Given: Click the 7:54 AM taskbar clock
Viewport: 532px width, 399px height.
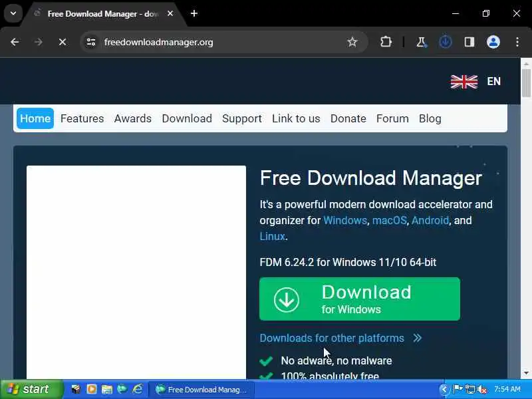Looking at the screenshot, I should [x=507, y=389].
